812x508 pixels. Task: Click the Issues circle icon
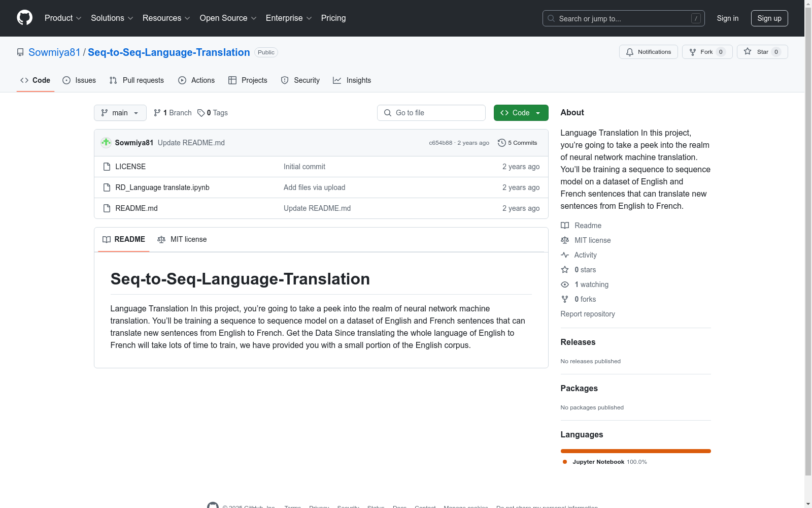66,80
